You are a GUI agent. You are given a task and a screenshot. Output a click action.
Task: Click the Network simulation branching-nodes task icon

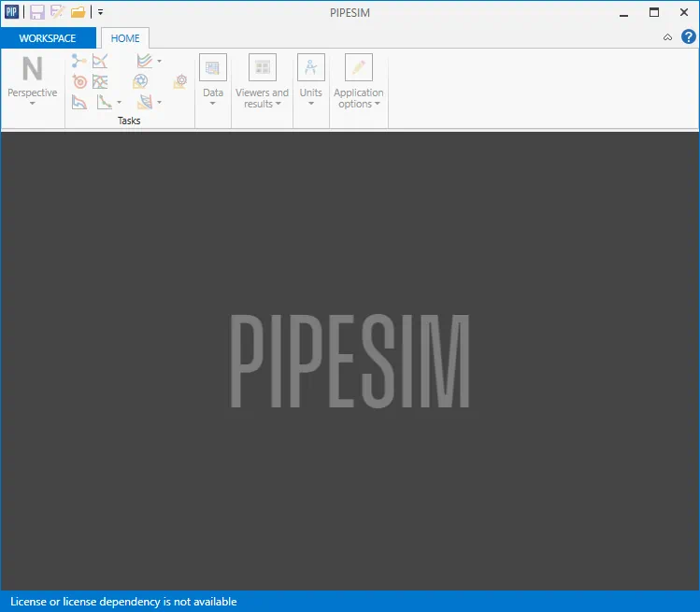click(79, 61)
